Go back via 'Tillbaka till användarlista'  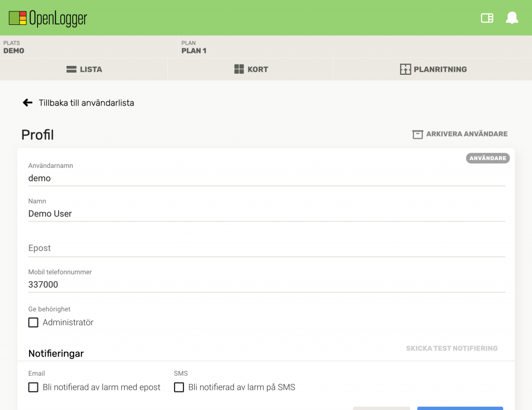(x=86, y=103)
